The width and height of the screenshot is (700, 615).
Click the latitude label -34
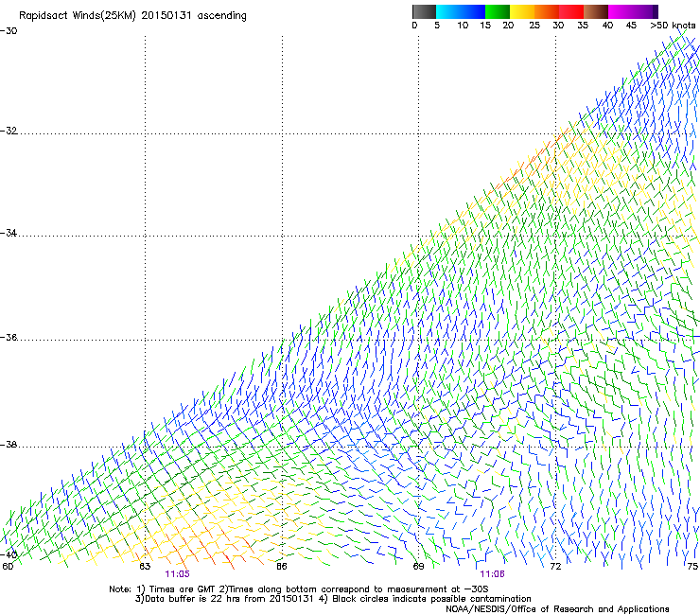pyautogui.click(x=9, y=233)
